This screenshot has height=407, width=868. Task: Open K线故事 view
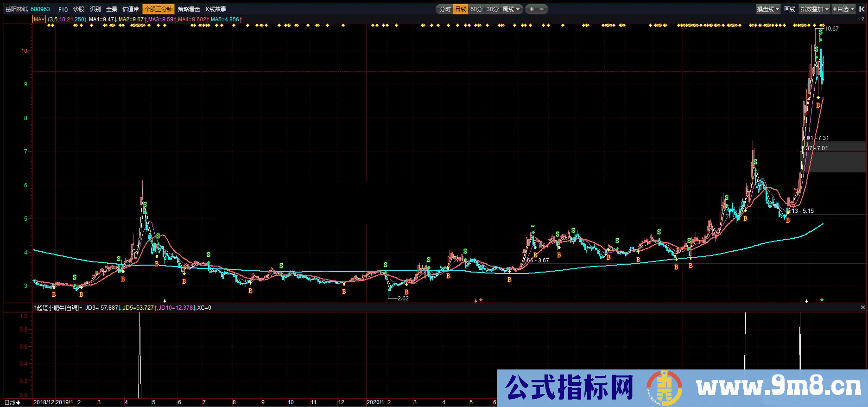216,9
